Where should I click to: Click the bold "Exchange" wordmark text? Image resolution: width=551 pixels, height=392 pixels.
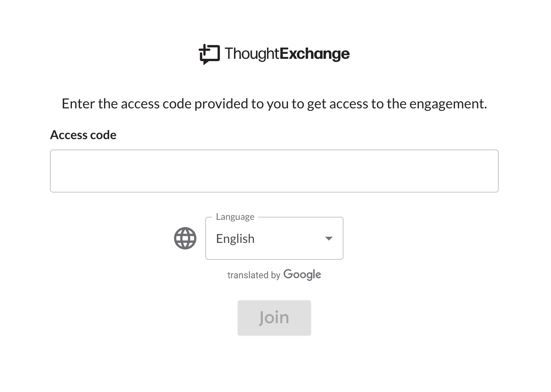tap(315, 54)
